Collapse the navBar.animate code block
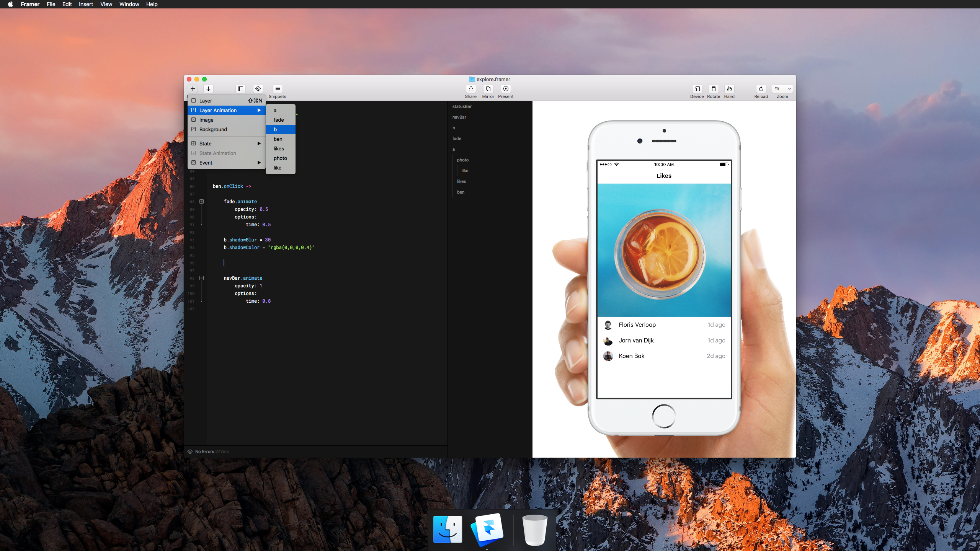 pos(201,278)
